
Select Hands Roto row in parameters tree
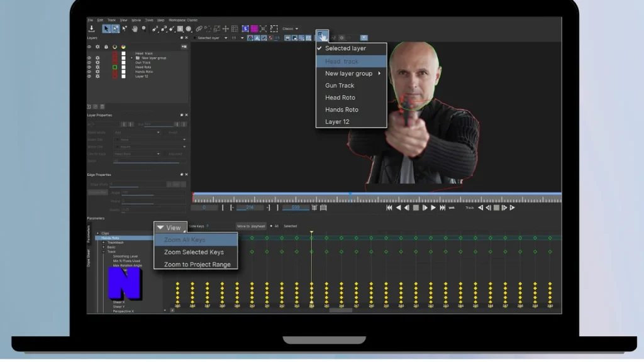(125, 238)
